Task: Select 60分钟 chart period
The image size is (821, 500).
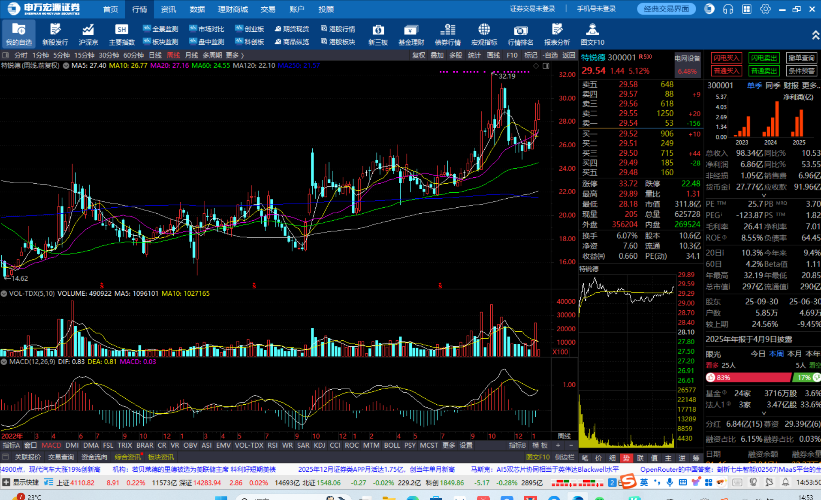Action: pos(134,55)
